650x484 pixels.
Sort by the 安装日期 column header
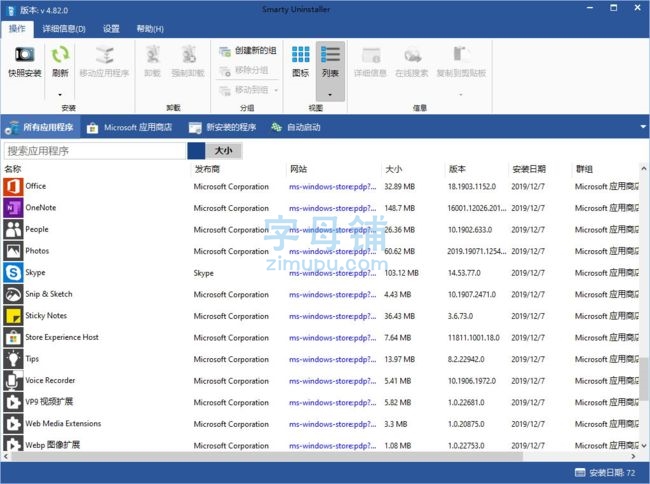tap(529, 169)
